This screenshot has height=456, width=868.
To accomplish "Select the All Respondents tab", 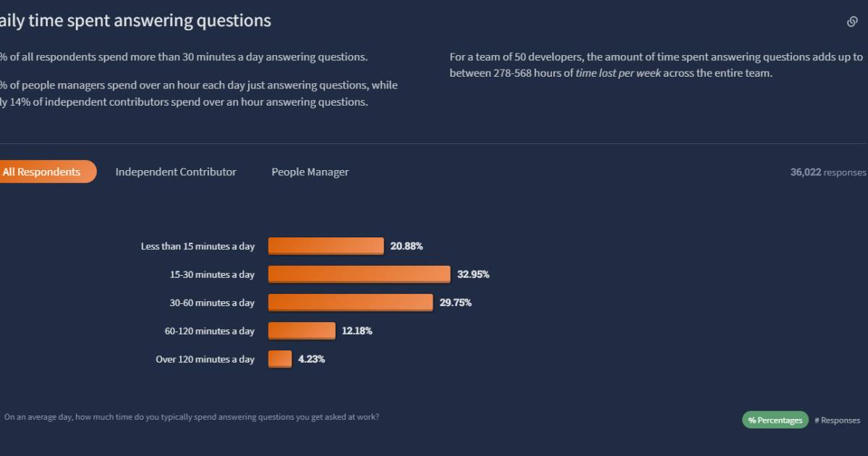I will (43, 172).
